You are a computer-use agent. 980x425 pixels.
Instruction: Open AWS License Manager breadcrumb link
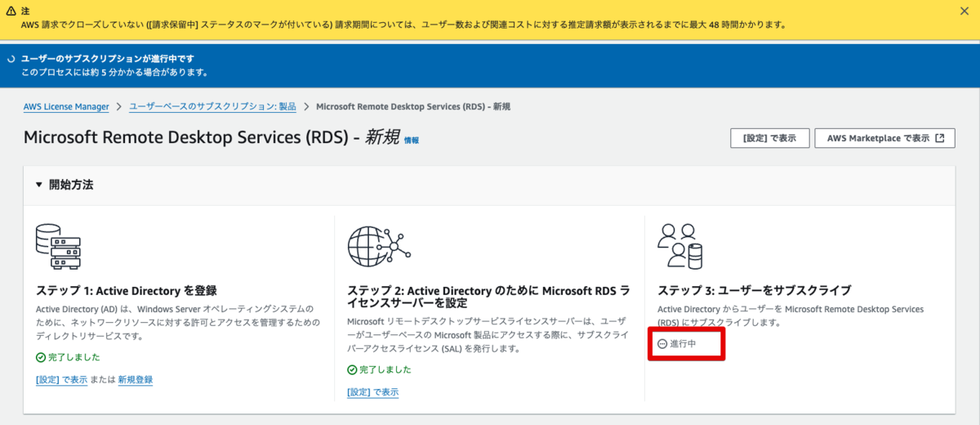click(66, 107)
